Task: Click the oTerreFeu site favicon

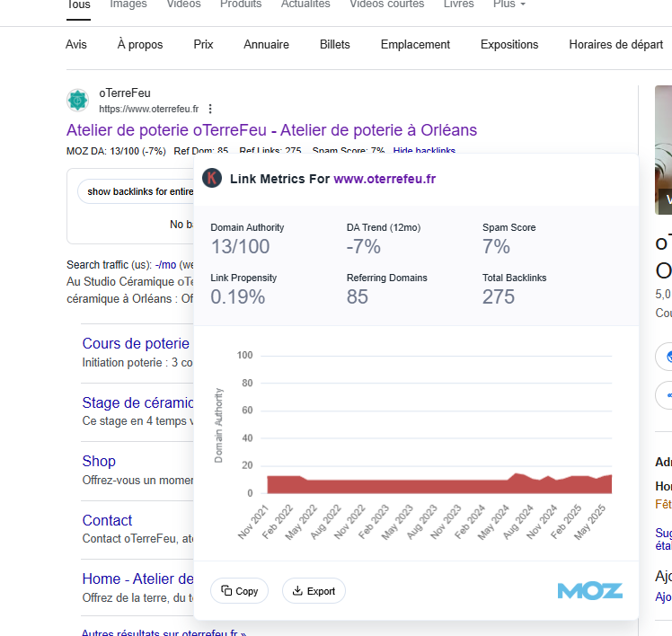Action: coord(77,101)
